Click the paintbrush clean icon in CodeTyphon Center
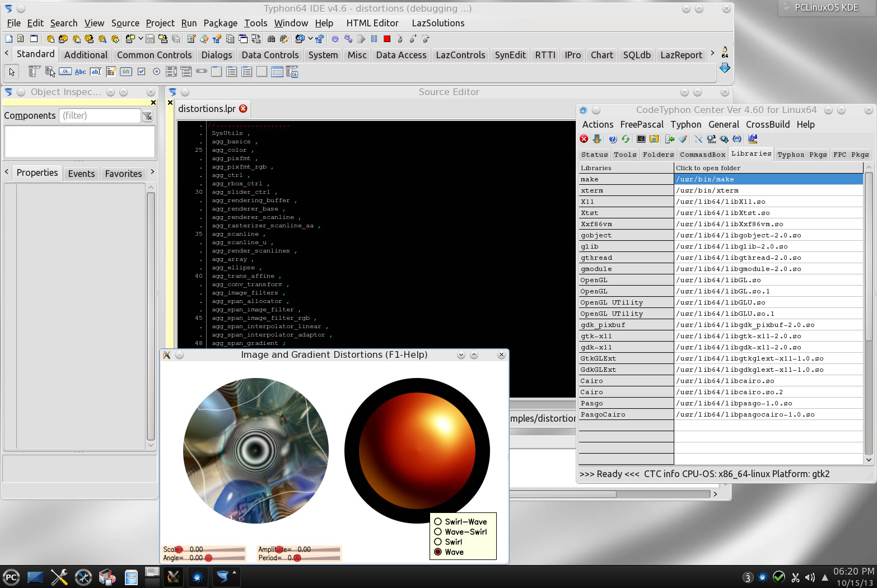 coord(683,139)
